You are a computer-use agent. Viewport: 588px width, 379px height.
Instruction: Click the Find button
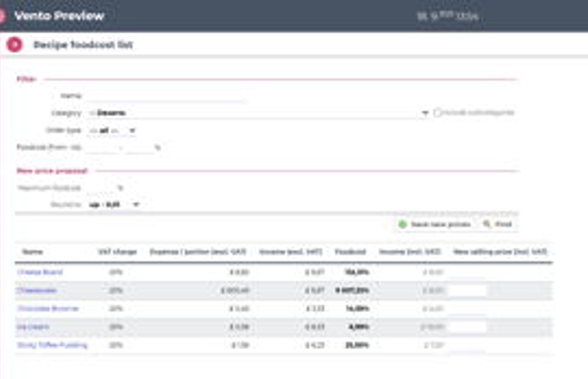(x=498, y=224)
